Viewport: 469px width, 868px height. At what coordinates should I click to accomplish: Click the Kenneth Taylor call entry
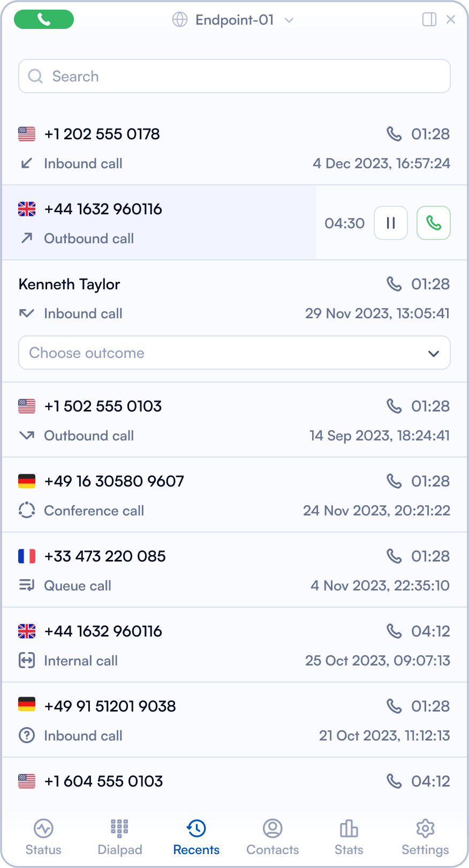(70, 284)
